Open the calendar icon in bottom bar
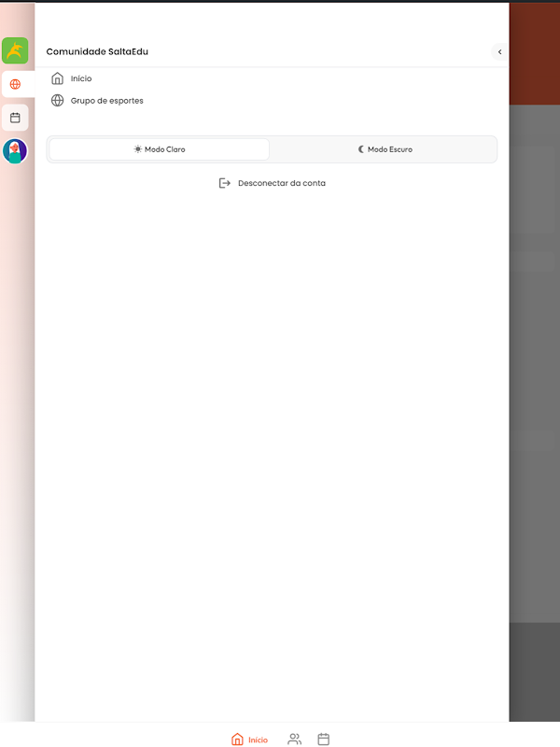 click(x=323, y=739)
